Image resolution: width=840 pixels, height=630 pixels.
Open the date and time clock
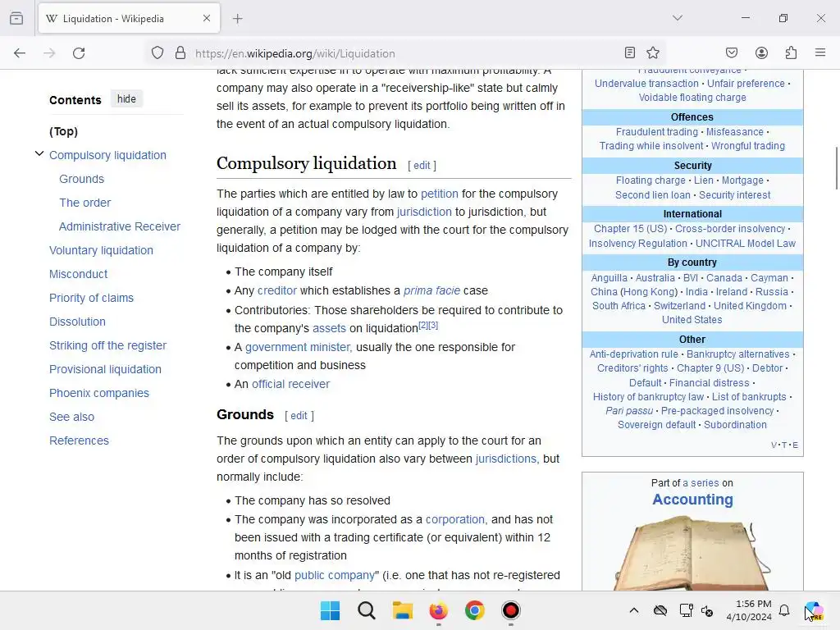(x=749, y=610)
